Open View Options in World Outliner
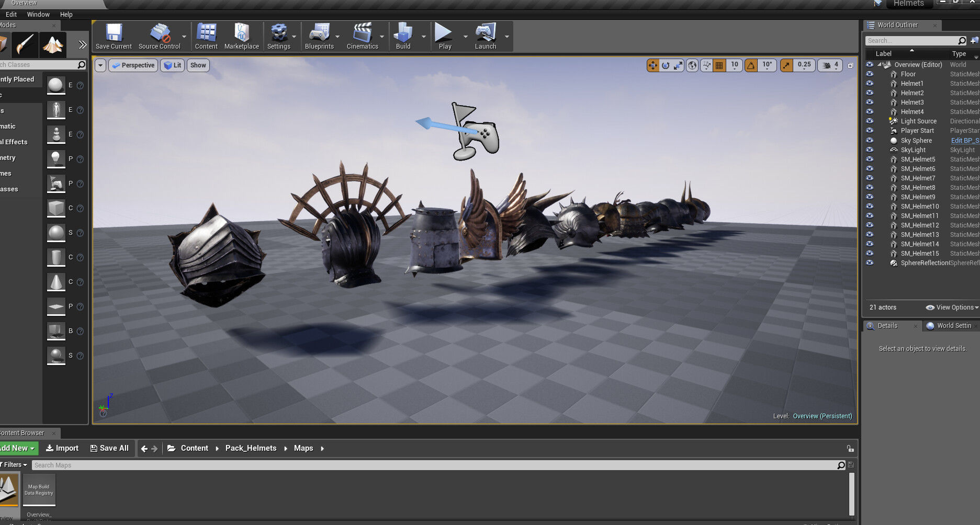This screenshot has width=980, height=525. [952, 307]
